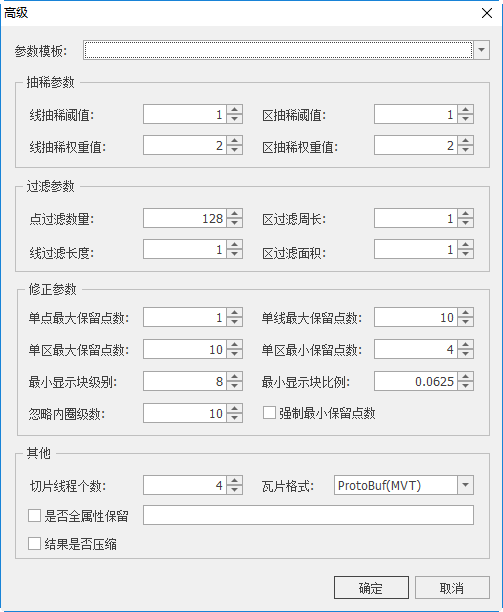The width and height of the screenshot is (503, 612).
Task: Increase 单线最大保留点数 with the up arrow
Action: (466, 312)
